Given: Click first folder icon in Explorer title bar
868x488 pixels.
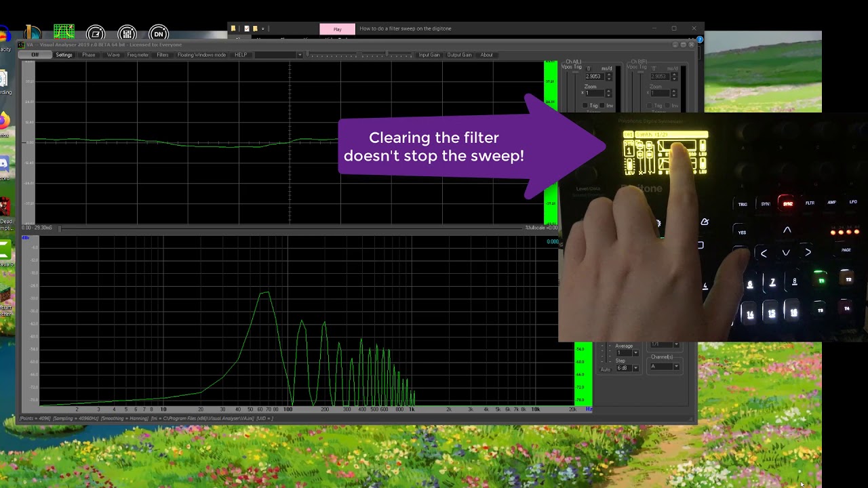Looking at the screenshot, I should [x=233, y=28].
